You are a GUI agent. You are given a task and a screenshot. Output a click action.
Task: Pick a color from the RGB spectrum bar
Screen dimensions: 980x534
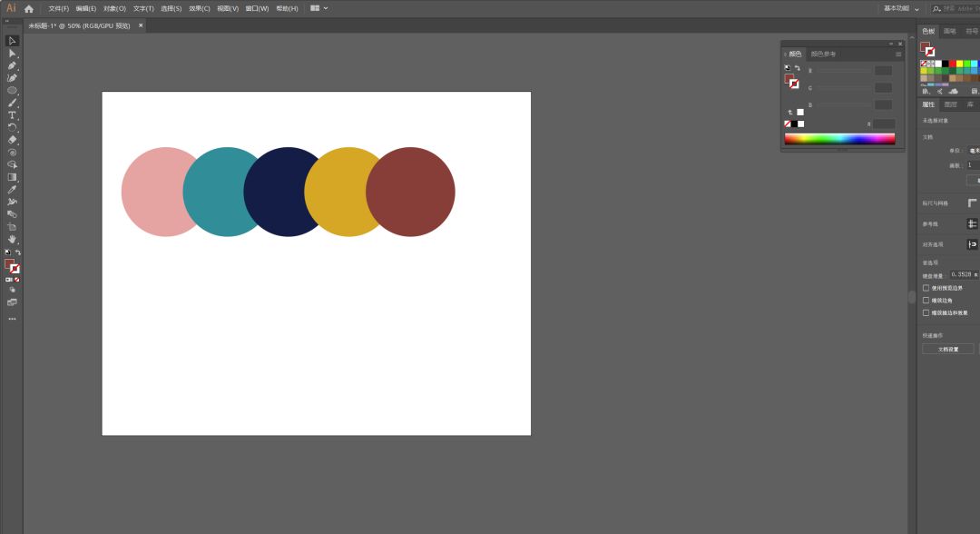pyautogui.click(x=839, y=139)
